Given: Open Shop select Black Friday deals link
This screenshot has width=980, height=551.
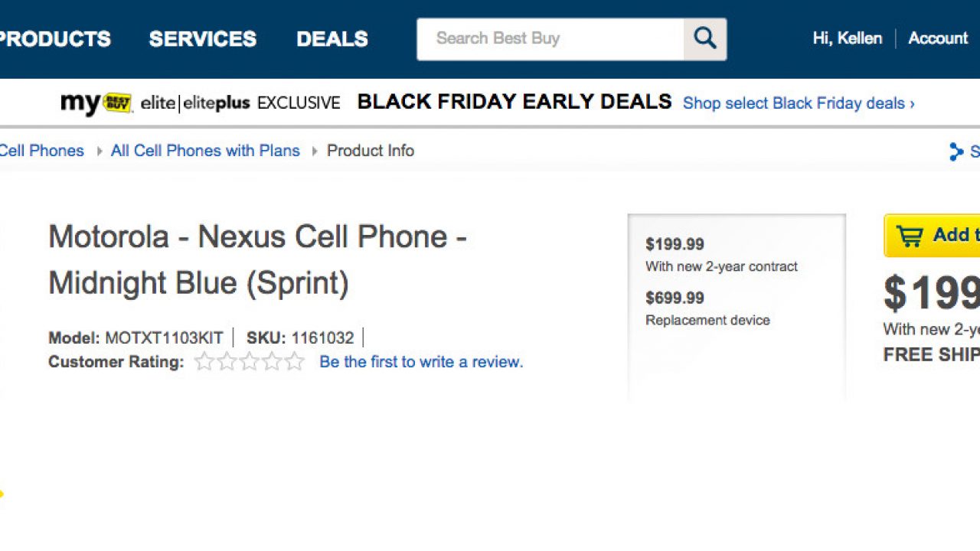Looking at the screenshot, I should [x=798, y=103].
